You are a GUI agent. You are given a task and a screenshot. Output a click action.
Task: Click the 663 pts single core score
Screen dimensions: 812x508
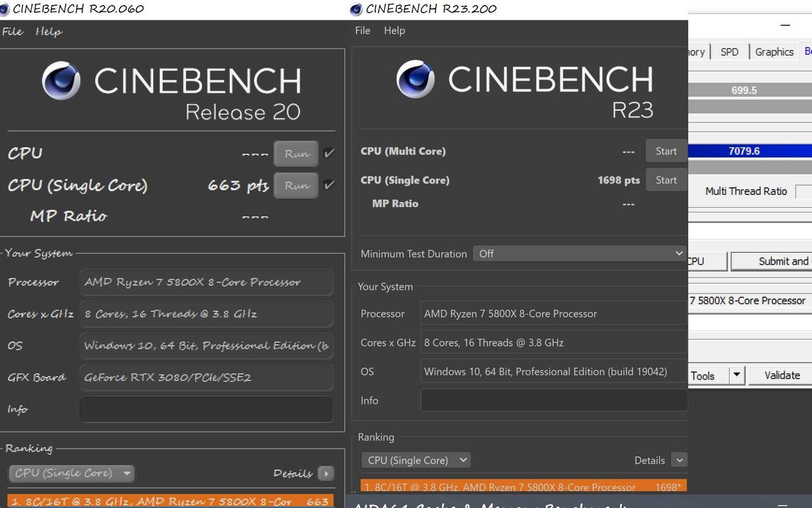coord(238,185)
